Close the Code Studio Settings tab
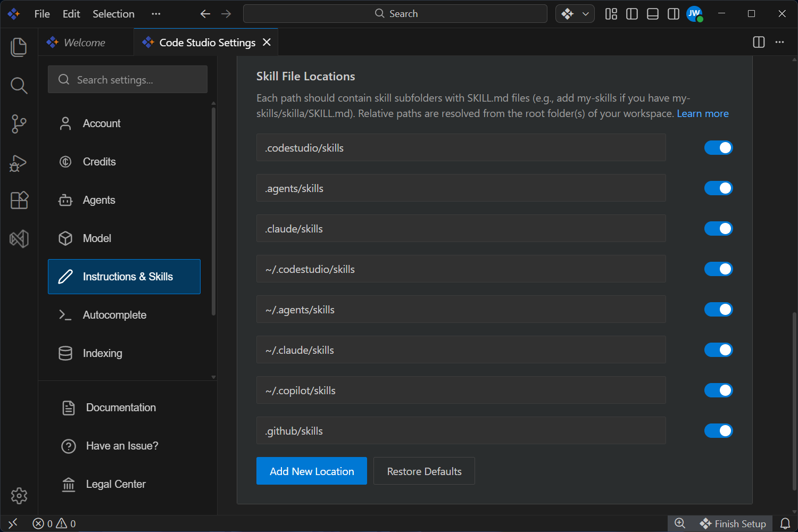This screenshot has width=798, height=532. [x=267, y=42]
